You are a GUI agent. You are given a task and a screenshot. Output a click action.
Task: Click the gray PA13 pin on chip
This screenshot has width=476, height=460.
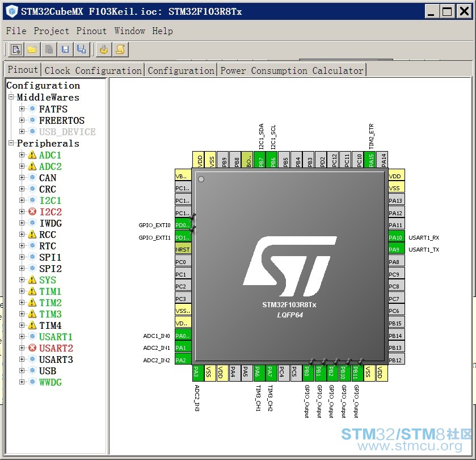click(x=397, y=200)
